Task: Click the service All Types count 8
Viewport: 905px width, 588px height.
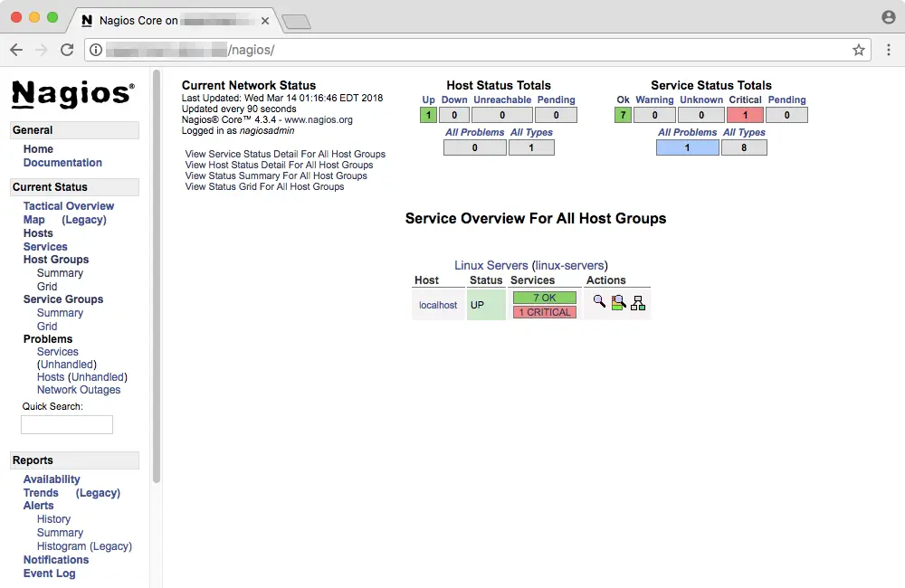Action: coord(744,147)
